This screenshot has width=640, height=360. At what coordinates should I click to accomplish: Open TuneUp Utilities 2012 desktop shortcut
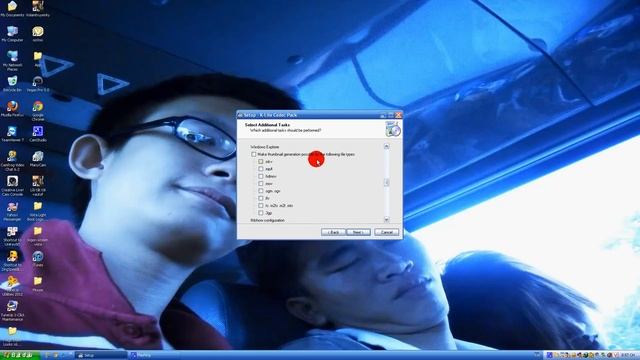[11, 286]
